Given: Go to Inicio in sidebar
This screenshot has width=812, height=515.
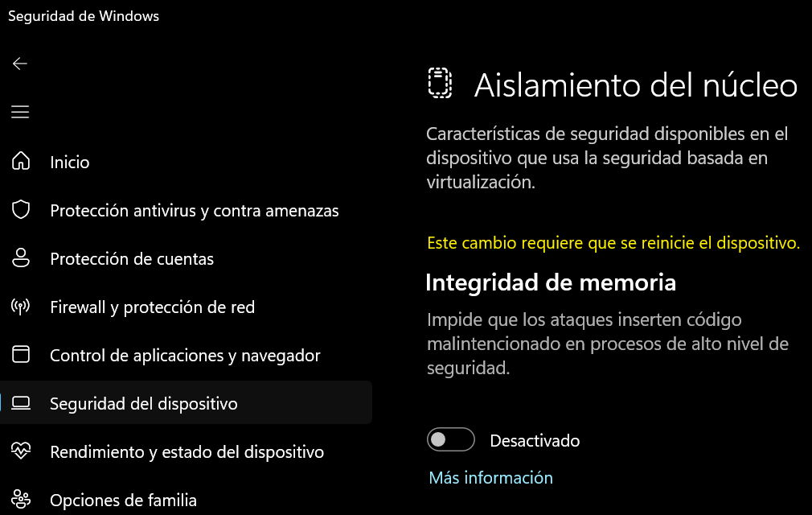Looking at the screenshot, I should tap(70, 163).
